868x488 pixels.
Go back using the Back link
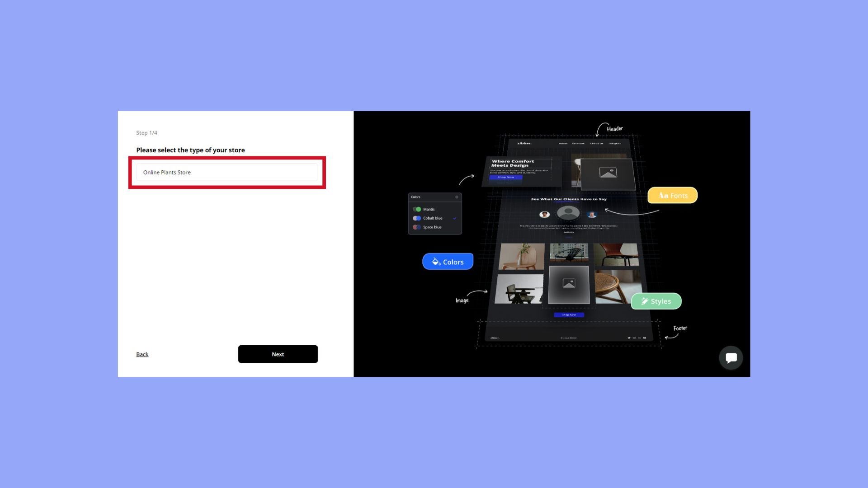pos(142,354)
